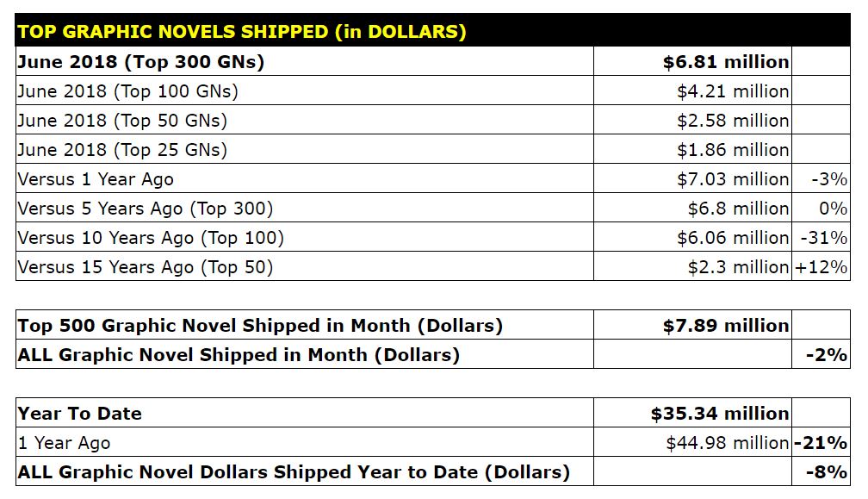The image size is (868, 499).
Task: Select the $6.8 million five-year value
Action: click(x=737, y=209)
